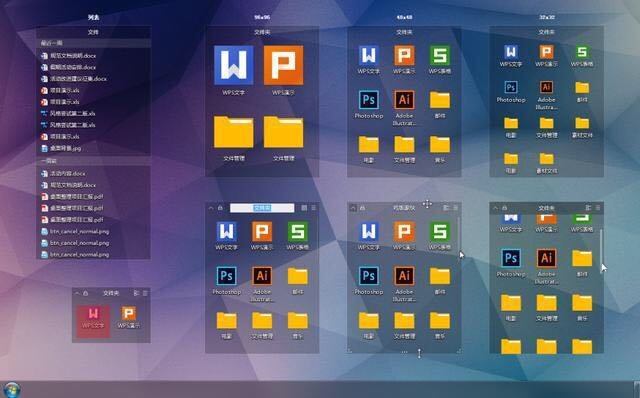Open the green WPS表格 icon in the 48x48 panel
The image size is (640, 398).
(440, 55)
